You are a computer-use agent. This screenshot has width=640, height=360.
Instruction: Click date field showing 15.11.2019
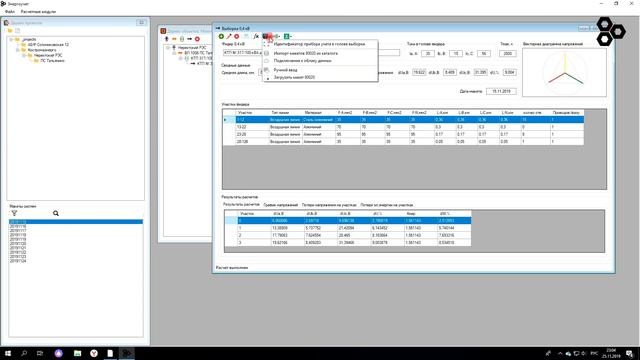(x=501, y=91)
